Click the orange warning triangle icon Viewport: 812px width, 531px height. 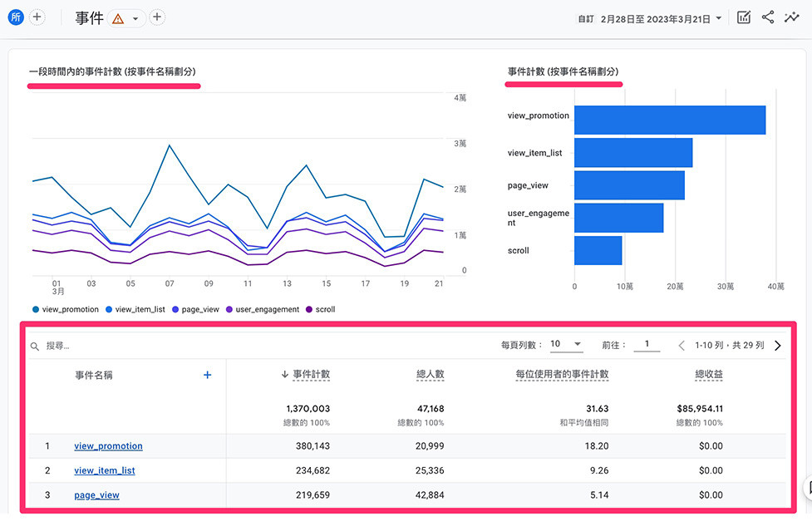pyautogui.click(x=118, y=19)
